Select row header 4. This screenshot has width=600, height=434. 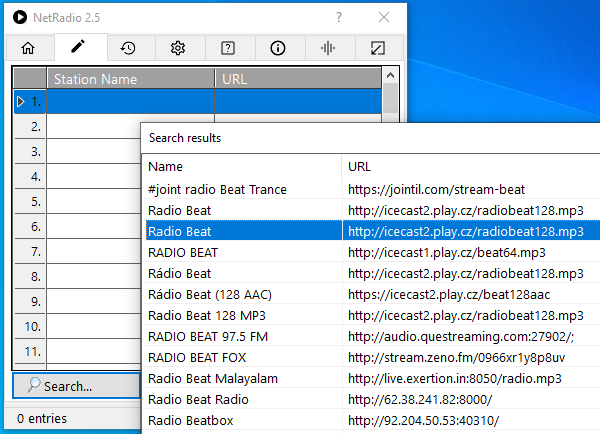(x=30, y=176)
